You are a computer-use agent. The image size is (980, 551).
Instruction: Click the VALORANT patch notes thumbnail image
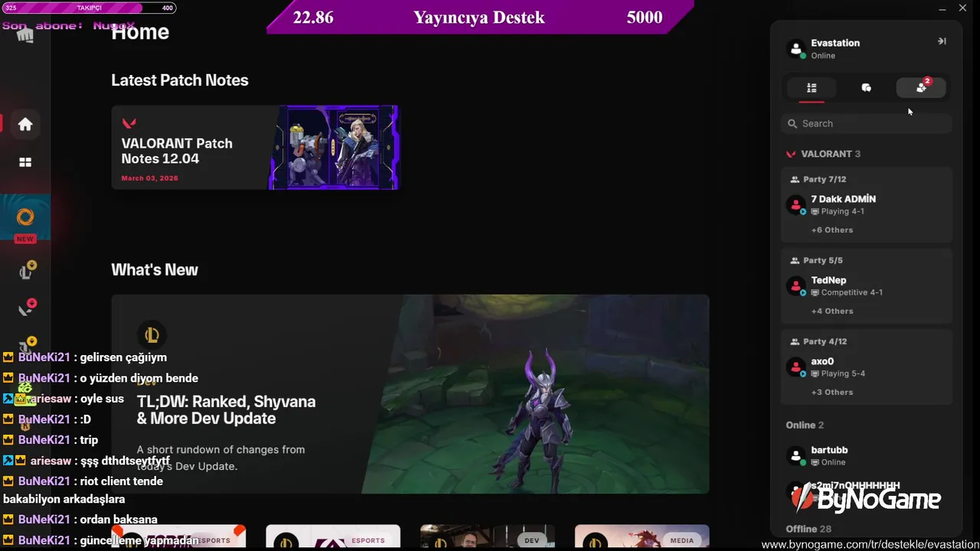(334, 148)
